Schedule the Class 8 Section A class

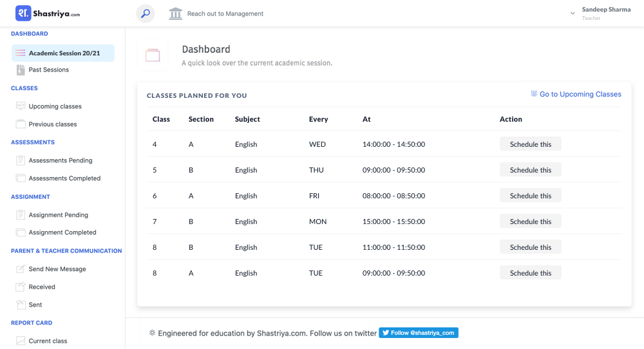[x=530, y=273]
